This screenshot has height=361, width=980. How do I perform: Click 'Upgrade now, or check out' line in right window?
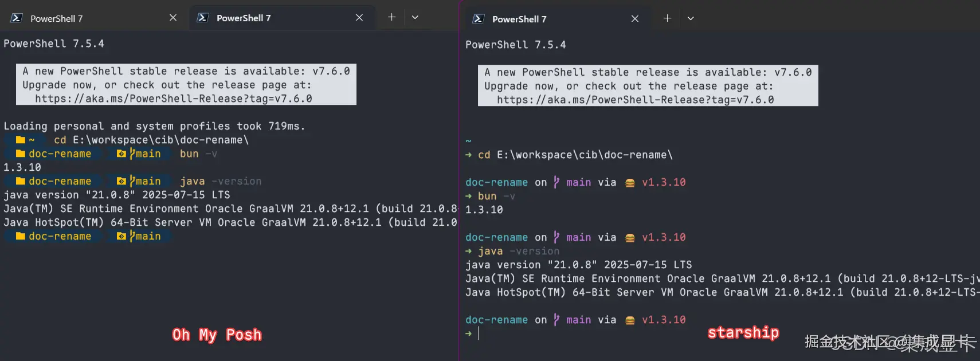[629, 86]
